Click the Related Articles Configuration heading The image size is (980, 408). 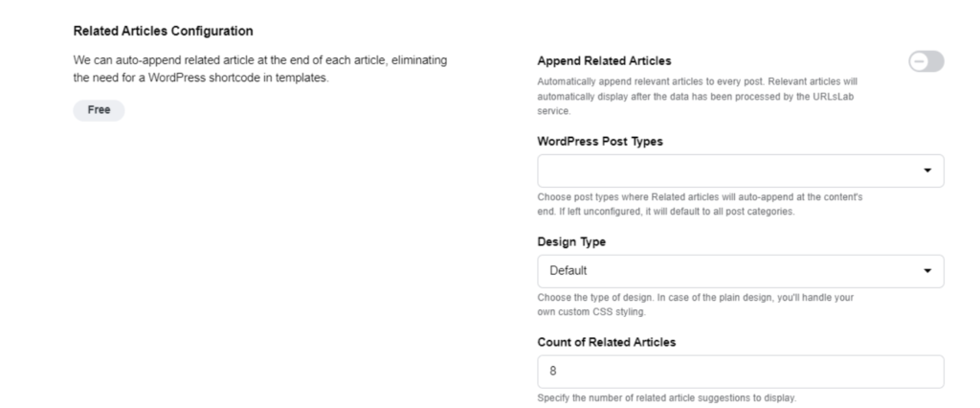(163, 31)
